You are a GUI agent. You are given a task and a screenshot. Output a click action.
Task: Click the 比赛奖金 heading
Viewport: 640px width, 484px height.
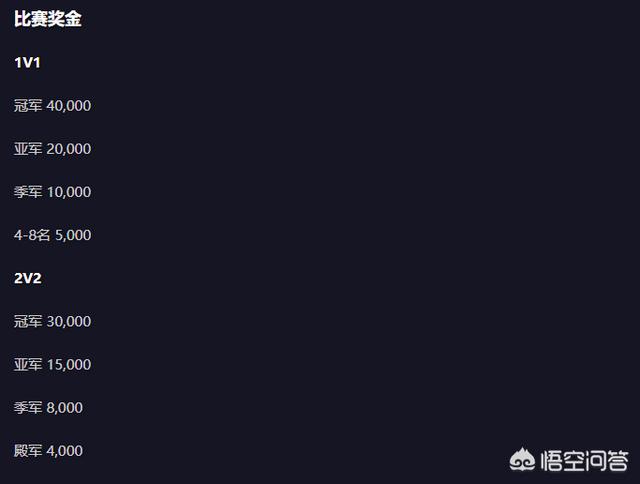click(48, 19)
